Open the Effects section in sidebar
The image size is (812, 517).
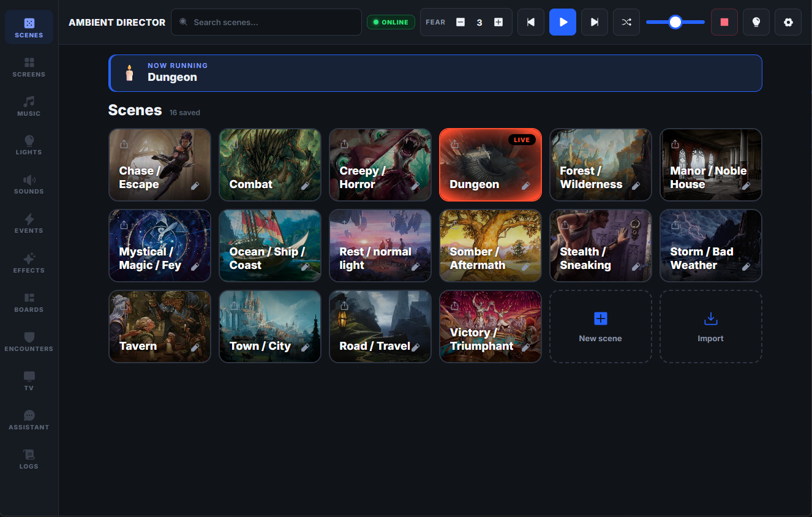point(29,263)
